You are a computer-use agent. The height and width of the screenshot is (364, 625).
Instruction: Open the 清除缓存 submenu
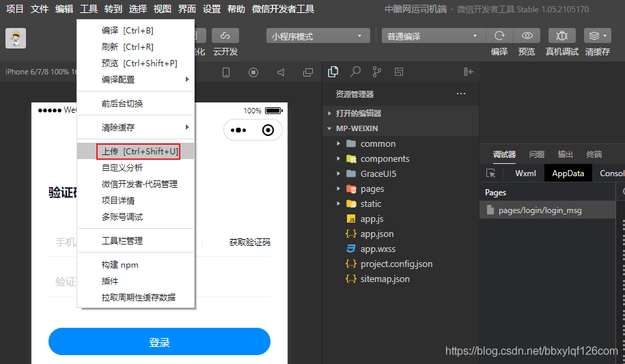(x=135, y=127)
